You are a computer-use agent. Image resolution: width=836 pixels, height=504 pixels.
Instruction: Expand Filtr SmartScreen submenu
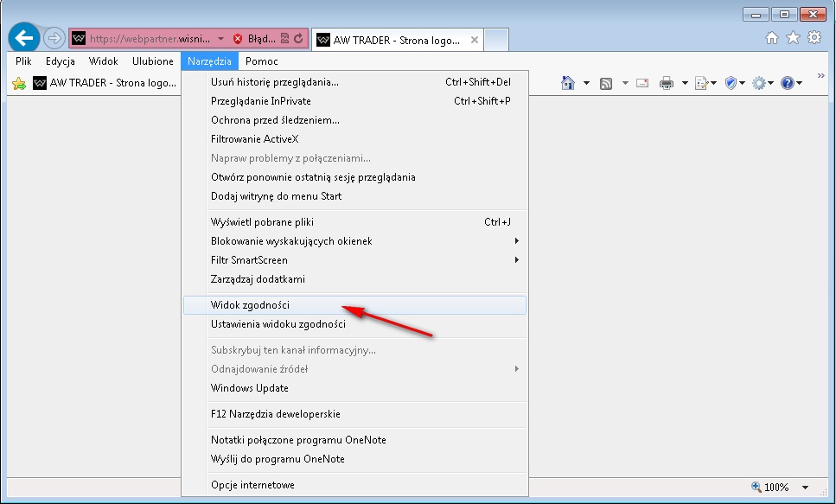click(354, 260)
